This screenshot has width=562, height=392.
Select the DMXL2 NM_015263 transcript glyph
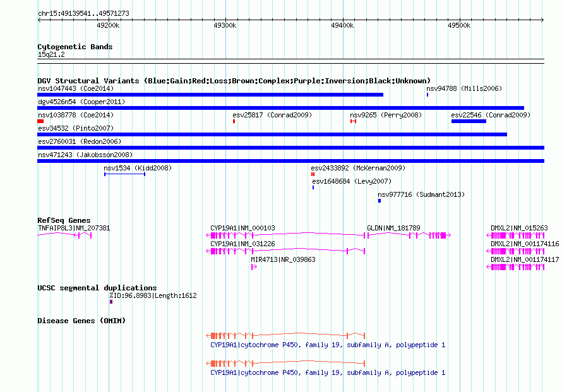pos(515,235)
